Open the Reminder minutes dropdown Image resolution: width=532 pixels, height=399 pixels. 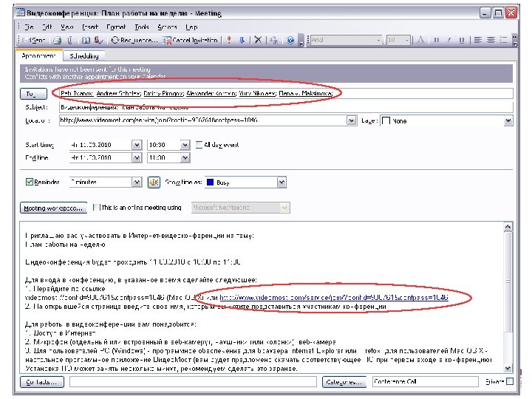click(137, 183)
